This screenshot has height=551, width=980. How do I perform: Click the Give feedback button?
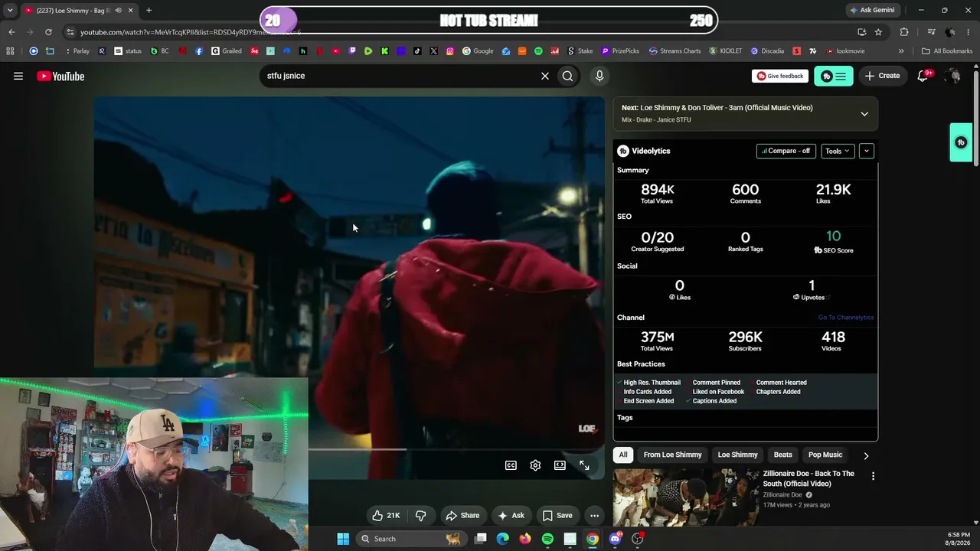click(779, 76)
